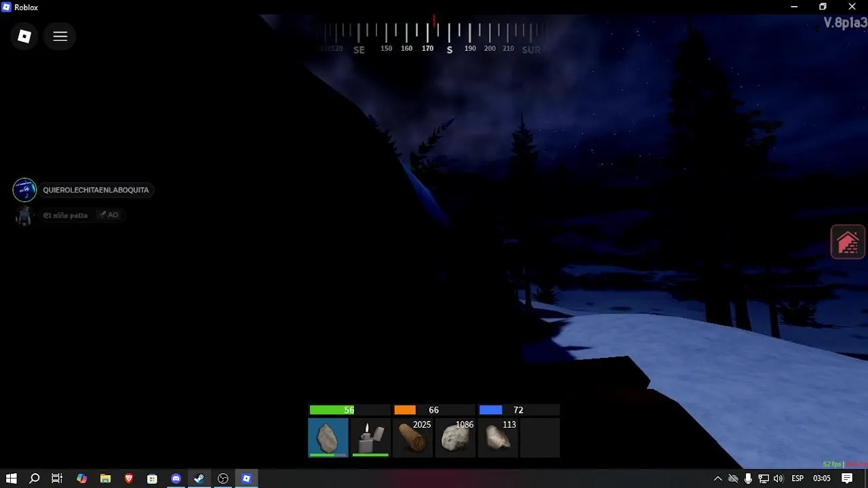Select the flint slot with 113

click(x=497, y=437)
